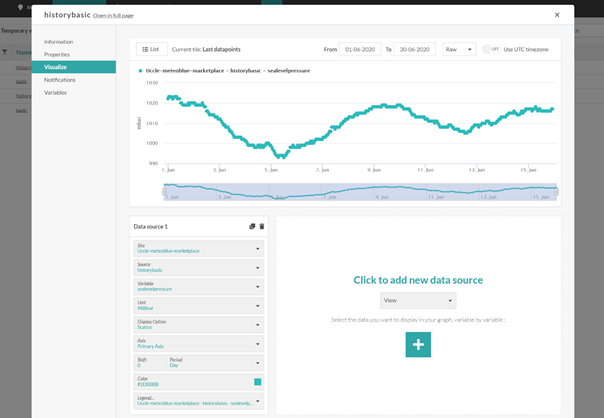Open the Axis dropdown Primary Axis
Viewport: 604px width, 418px height.
coord(199,344)
